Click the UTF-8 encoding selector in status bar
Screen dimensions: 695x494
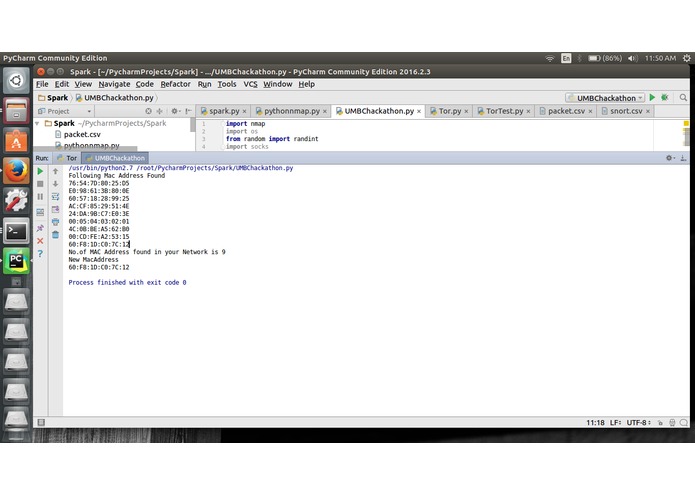(639, 423)
